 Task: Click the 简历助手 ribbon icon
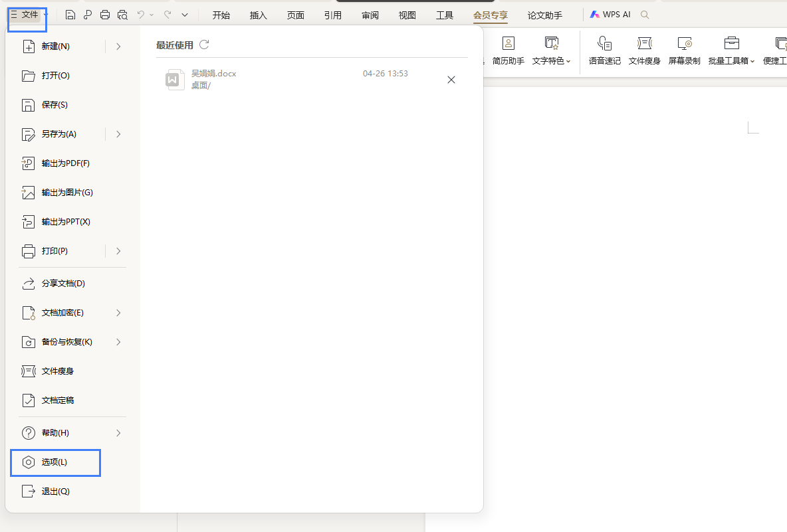(508, 50)
